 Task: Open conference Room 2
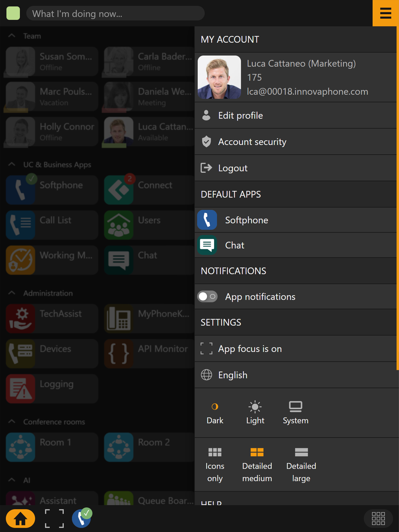click(149, 447)
